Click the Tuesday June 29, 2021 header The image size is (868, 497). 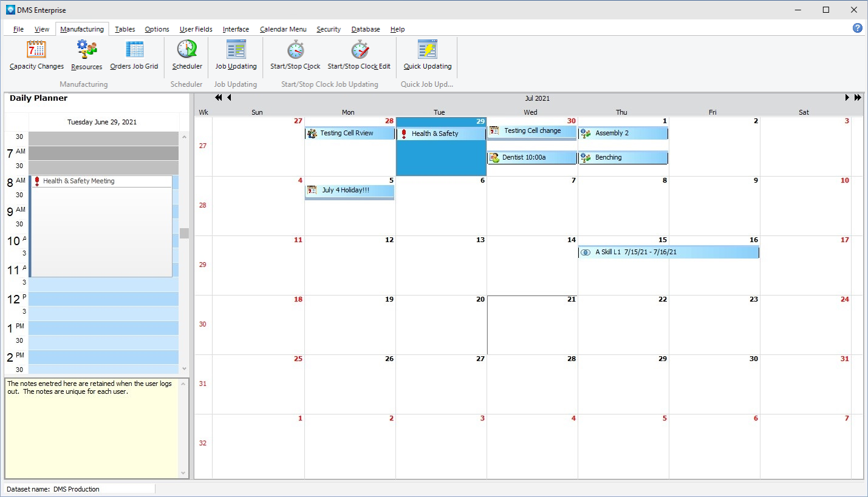click(102, 122)
